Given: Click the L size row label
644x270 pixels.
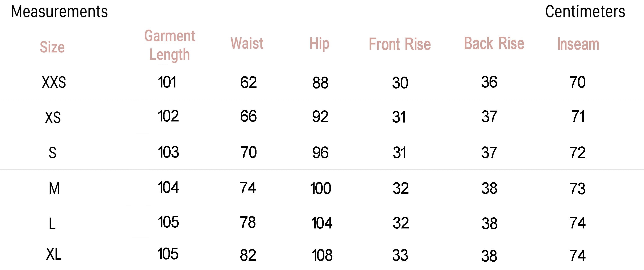Looking at the screenshot, I should pyautogui.click(x=52, y=223).
